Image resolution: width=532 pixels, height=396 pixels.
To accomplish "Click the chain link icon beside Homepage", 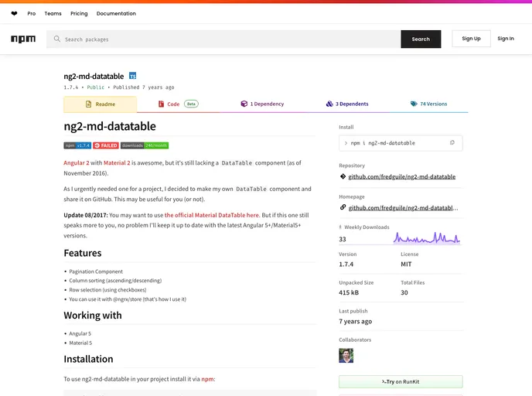I will (343, 207).
